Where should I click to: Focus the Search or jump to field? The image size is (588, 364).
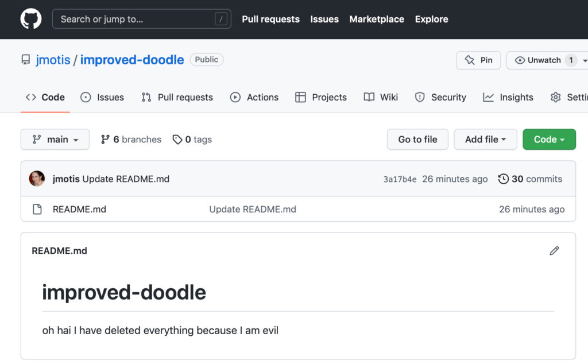[141, 19]
